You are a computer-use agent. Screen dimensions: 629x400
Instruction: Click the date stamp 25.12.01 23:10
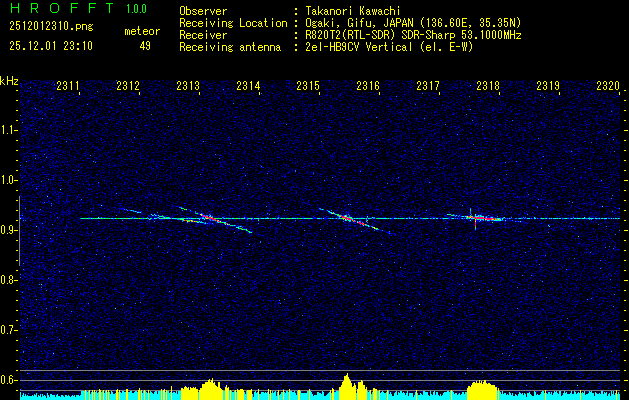point(51,46)
